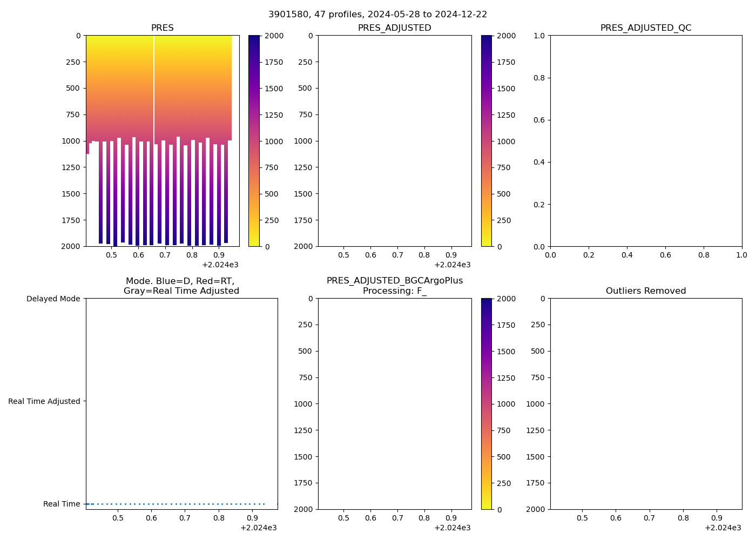Click the PRES_ADJUSTED_BGCArgoPlus subplot title
The width and height of the screenshot is (756, 540).
394,281
